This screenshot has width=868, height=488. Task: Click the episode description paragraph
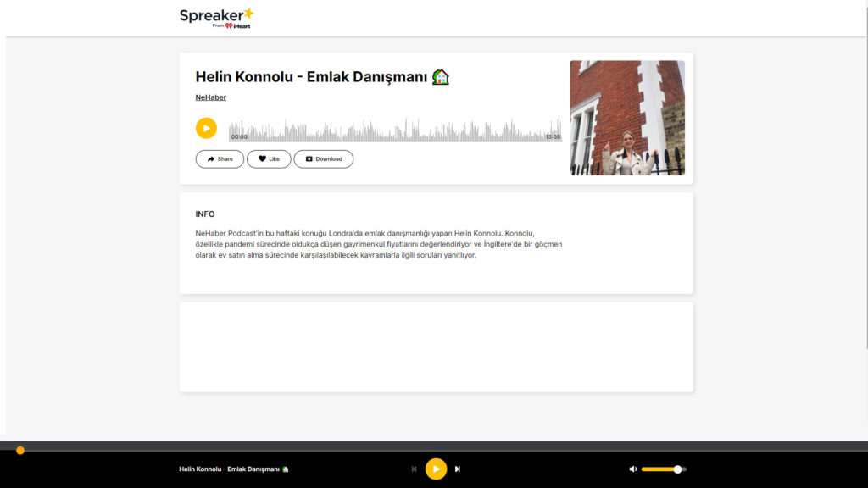(379, 244)
